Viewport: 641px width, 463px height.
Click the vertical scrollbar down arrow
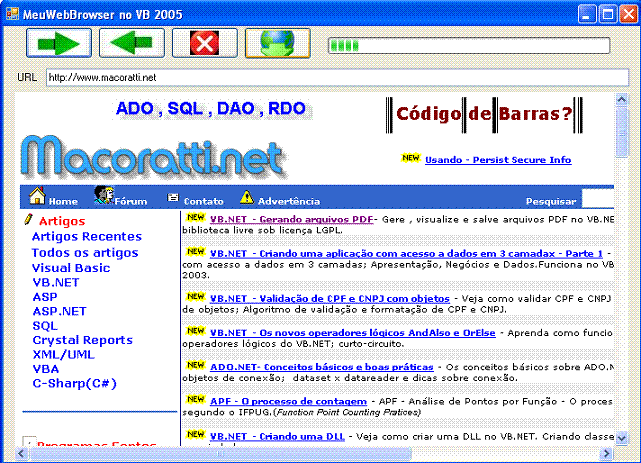(622, 438)
